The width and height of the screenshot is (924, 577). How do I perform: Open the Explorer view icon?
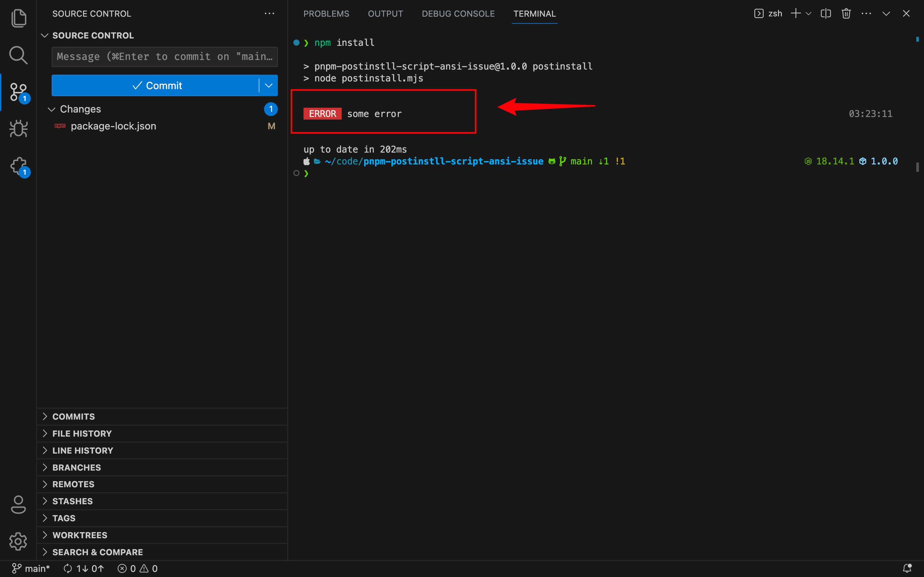point(18,18)
